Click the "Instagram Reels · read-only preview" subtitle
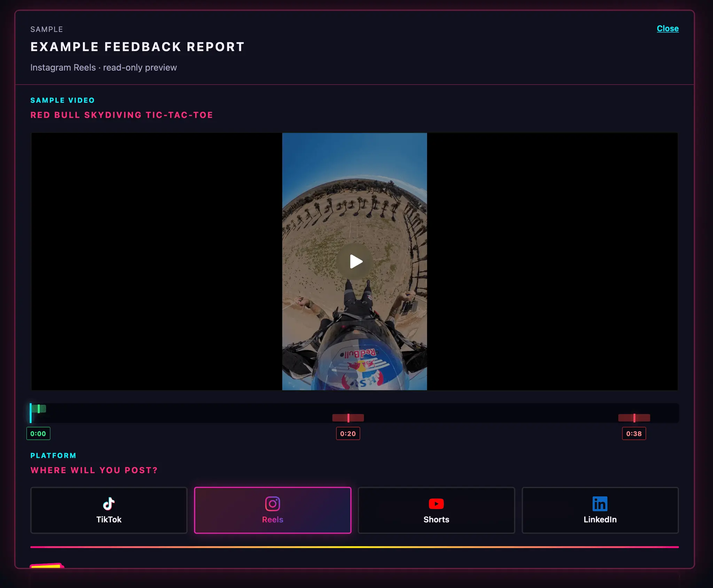The width and height of the screenshot is (713, 588). [103, 68]
